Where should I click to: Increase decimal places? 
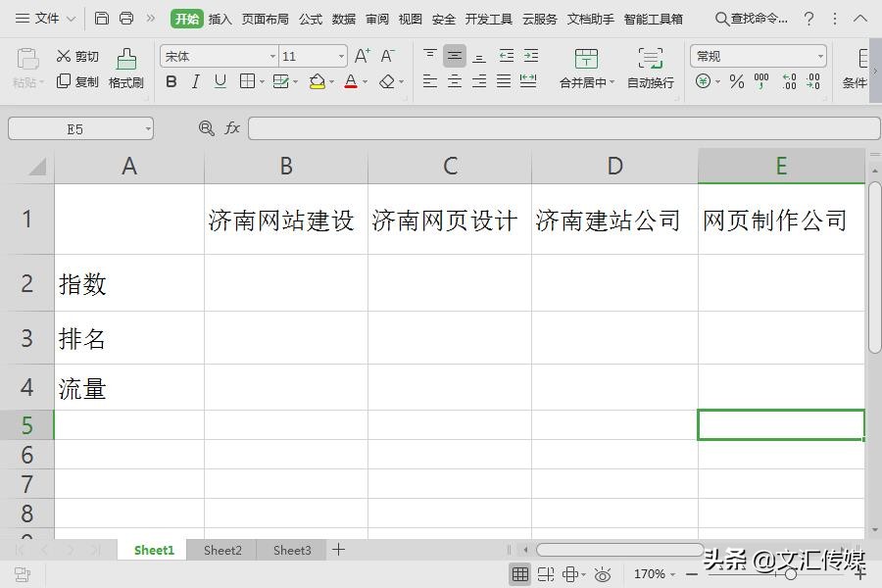(x=788, y=81)
